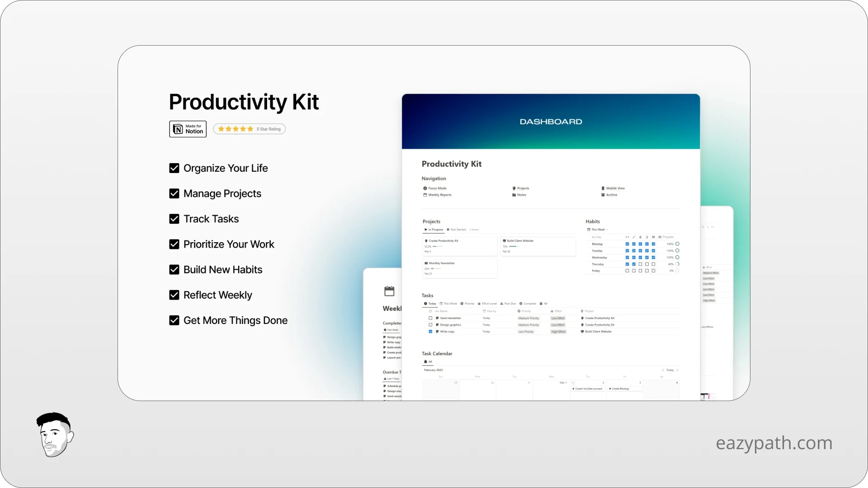The image size is (868, 488).
Task: Open Create Mockup calendar event
Action: coord(624,389)
